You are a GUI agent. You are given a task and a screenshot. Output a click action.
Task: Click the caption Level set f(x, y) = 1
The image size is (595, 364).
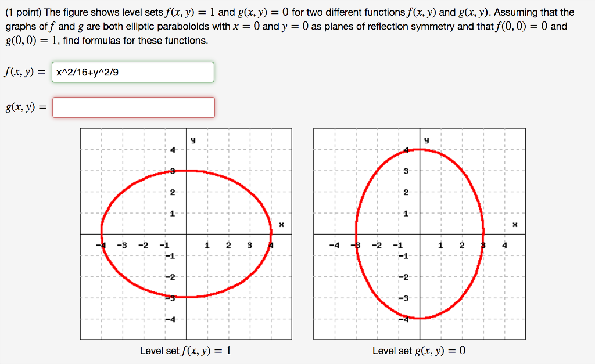[186, 351]
